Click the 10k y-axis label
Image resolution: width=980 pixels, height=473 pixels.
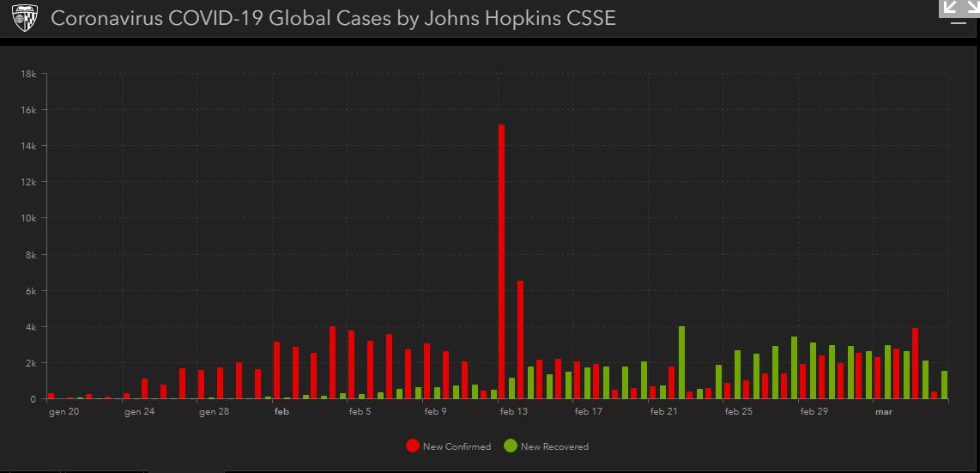coord(29,218)
